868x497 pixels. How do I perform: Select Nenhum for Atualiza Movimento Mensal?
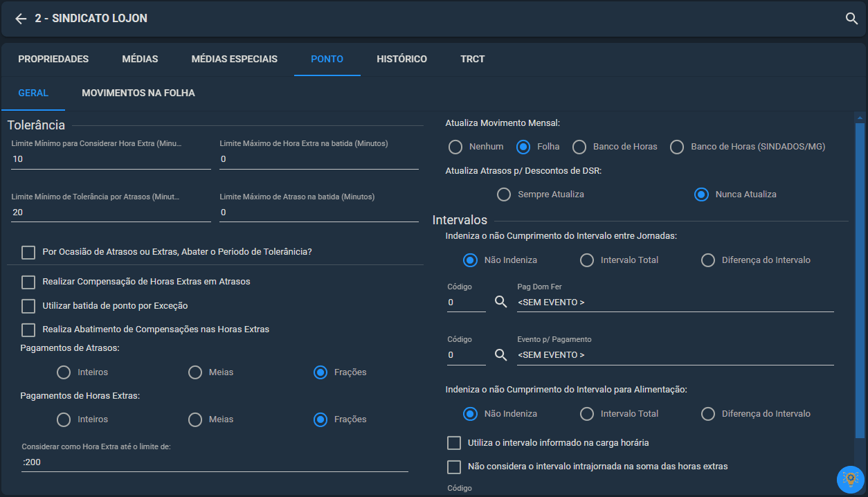[x=455, y=146]
